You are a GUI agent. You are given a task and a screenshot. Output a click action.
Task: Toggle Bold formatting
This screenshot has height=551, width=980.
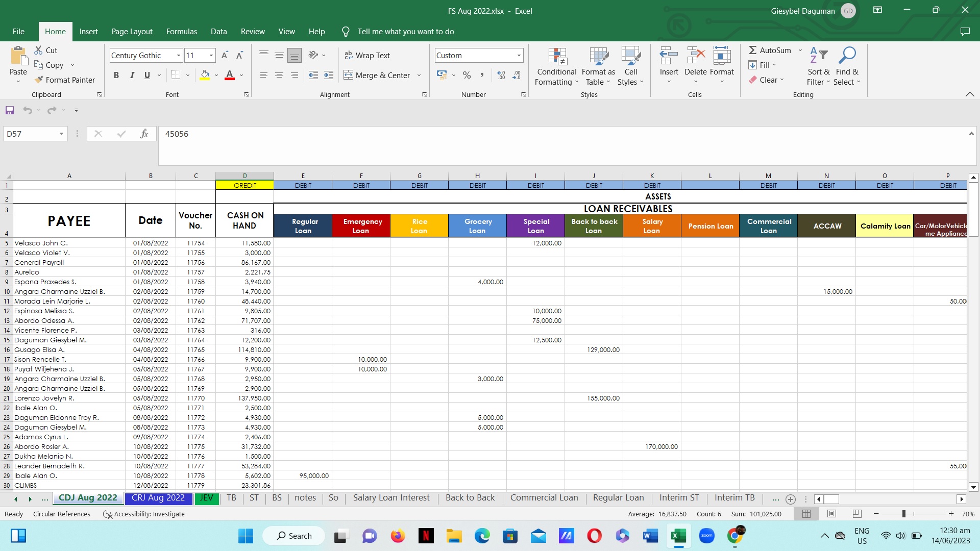[x=116, y=76]
